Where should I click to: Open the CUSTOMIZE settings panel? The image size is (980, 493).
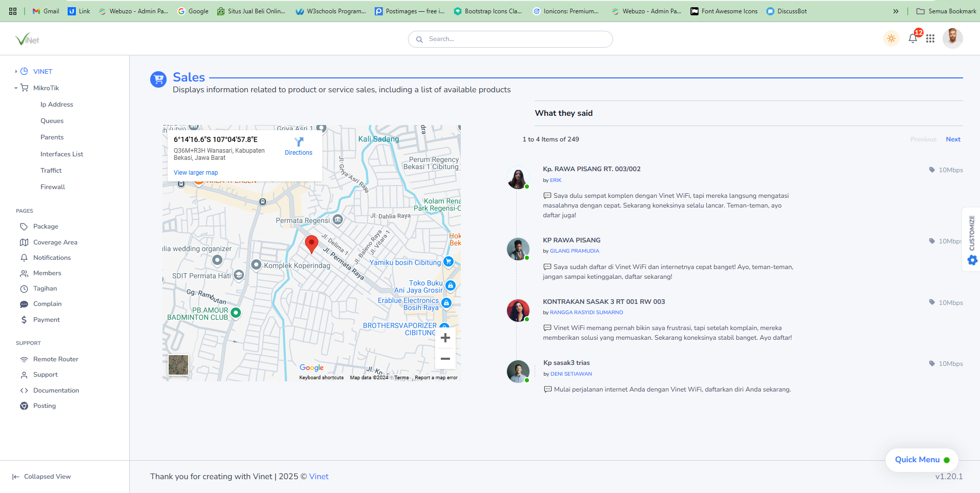click(972, 239)
